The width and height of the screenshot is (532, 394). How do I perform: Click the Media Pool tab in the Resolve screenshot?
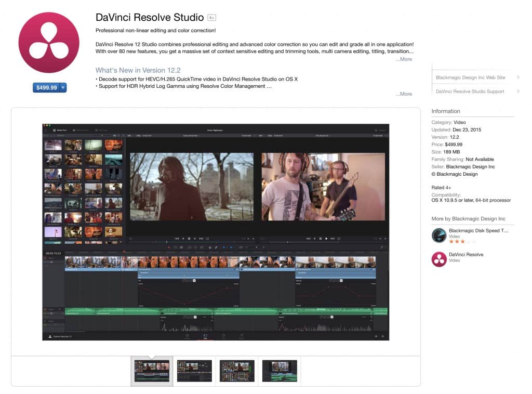60,130
